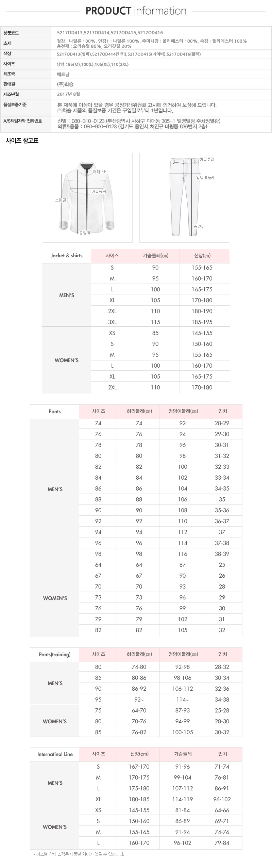Image resolution: width=272 pixels, height=868 pixels.
Task: Click the footnote text below the size tables
Action: [x=79, y=854]
